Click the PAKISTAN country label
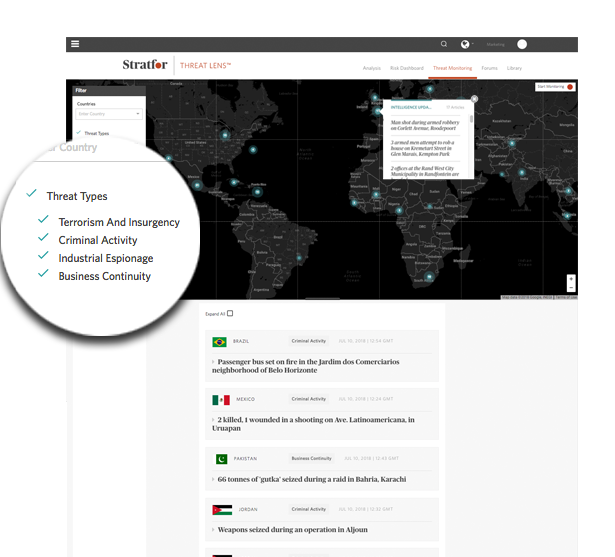615x557 pixels. [x=245, y=459]
